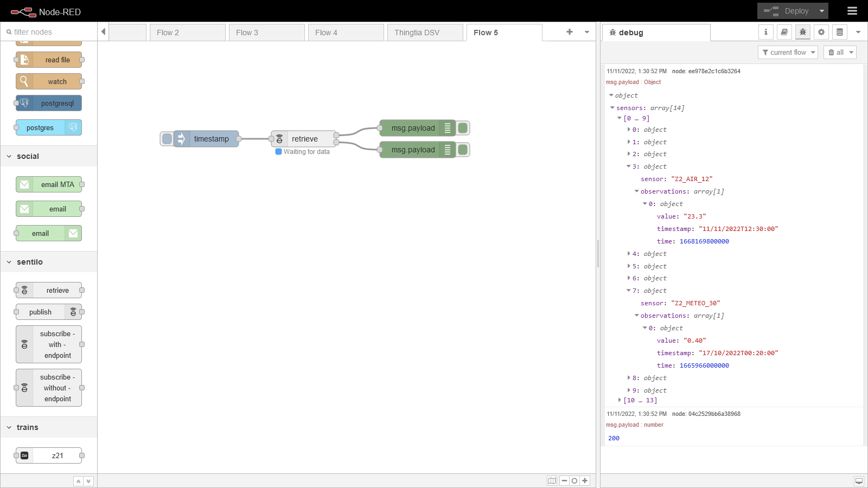Select the email MTA palette node
The image size is (868, 488).
pos(49,184)
